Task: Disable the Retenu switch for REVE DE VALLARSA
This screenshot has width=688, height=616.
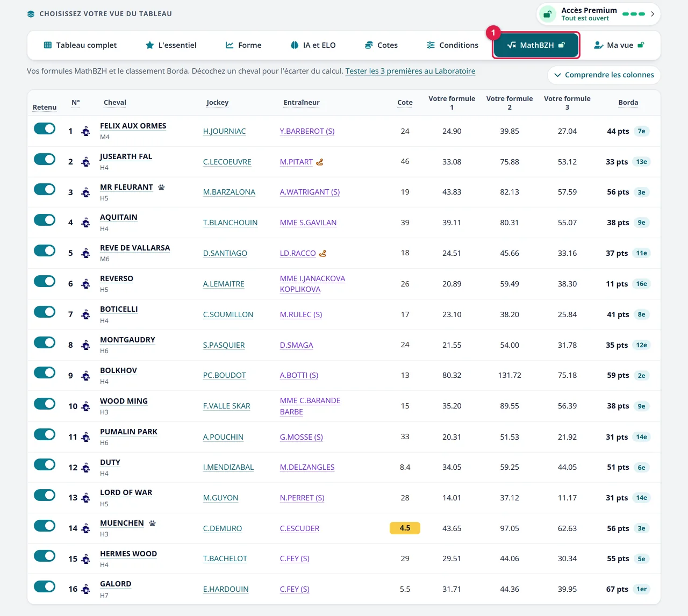Action: 45,250
